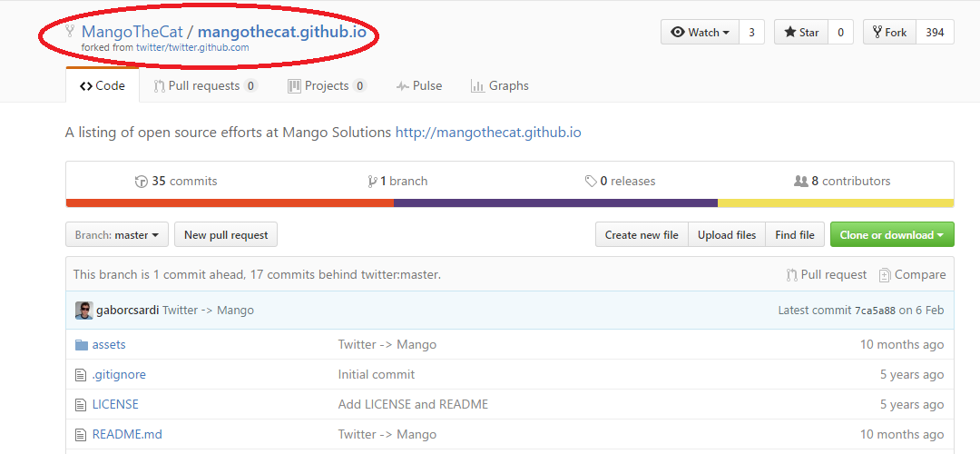
Task: Switch to the Code tab
Action: pos(102,85)
